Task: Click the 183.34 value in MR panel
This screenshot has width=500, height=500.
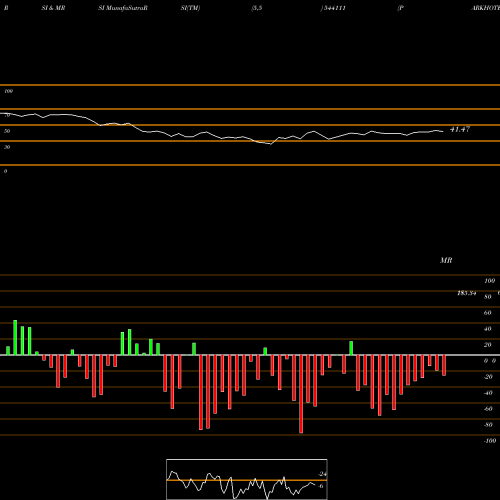Action: click(x=467, y=293)
